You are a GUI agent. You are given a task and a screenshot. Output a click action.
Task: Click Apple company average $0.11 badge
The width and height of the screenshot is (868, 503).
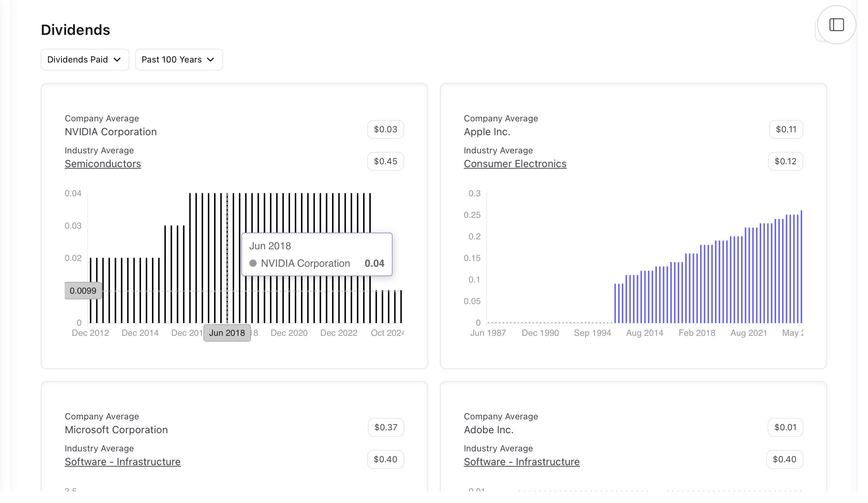786,129
